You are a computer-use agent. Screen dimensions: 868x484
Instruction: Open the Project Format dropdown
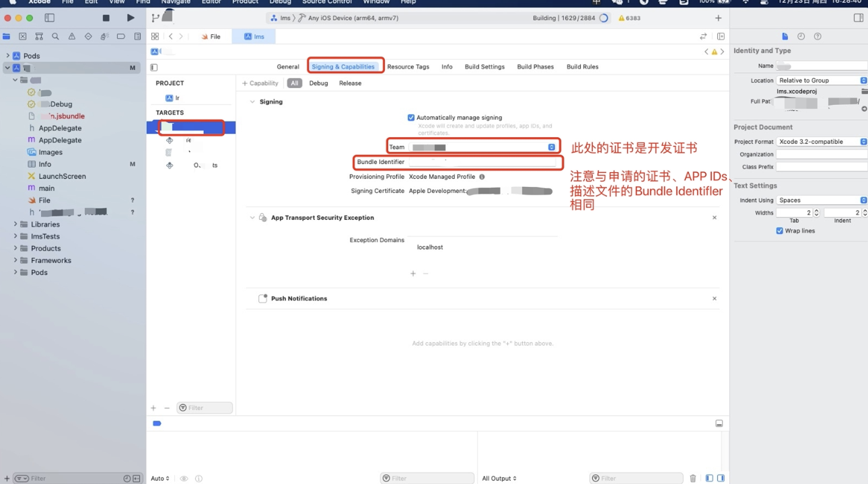(822, 142)
